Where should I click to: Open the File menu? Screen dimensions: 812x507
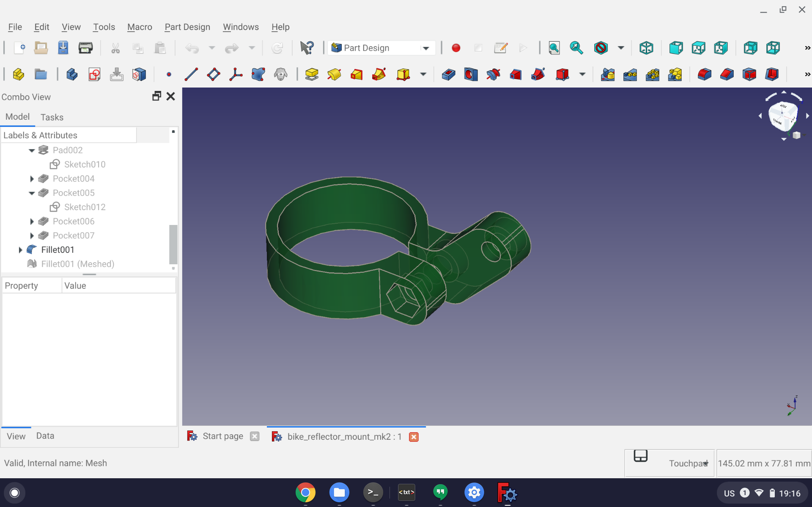(x=15, y=27)
